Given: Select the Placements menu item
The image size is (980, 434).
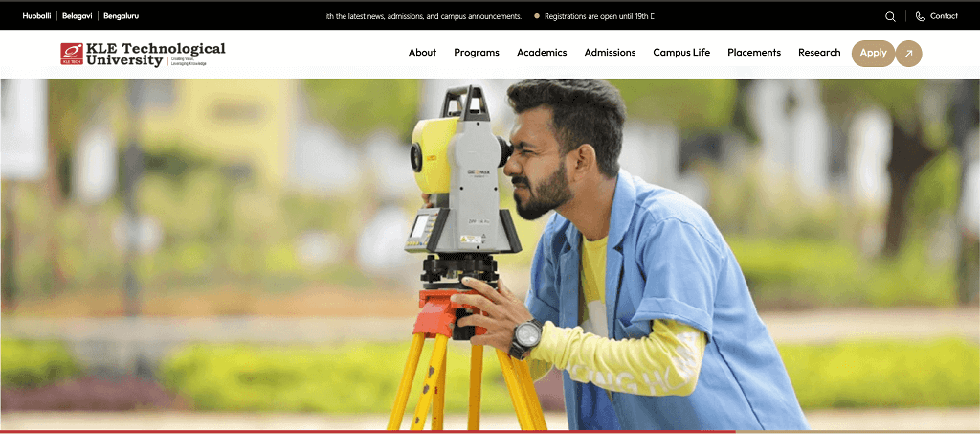Looking at the screenshot, I should (754, 53).
